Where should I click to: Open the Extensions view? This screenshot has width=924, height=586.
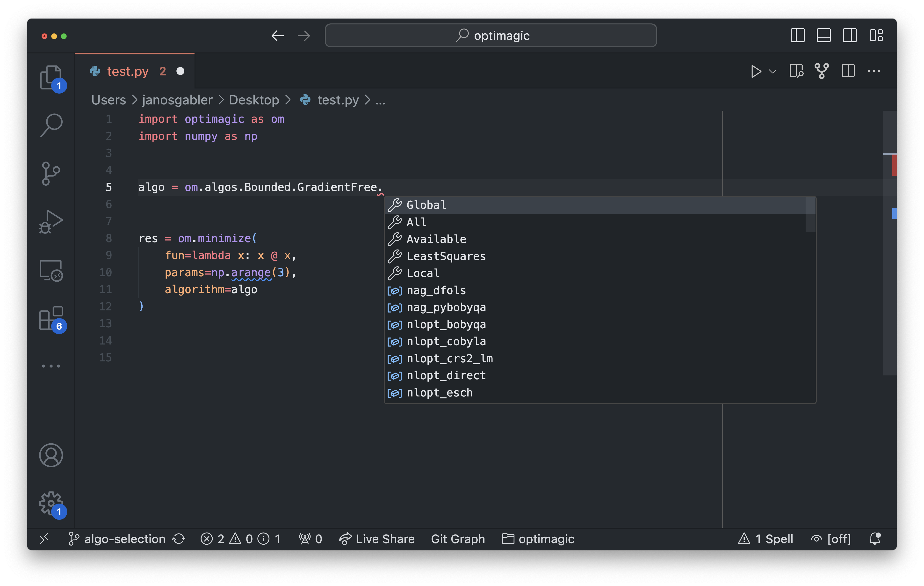51,318
